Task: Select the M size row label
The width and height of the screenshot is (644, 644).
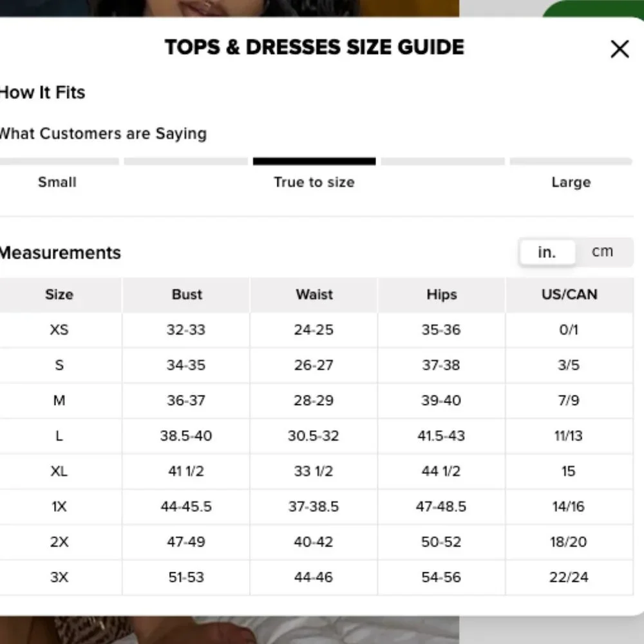Action: [x=59, y=401]
